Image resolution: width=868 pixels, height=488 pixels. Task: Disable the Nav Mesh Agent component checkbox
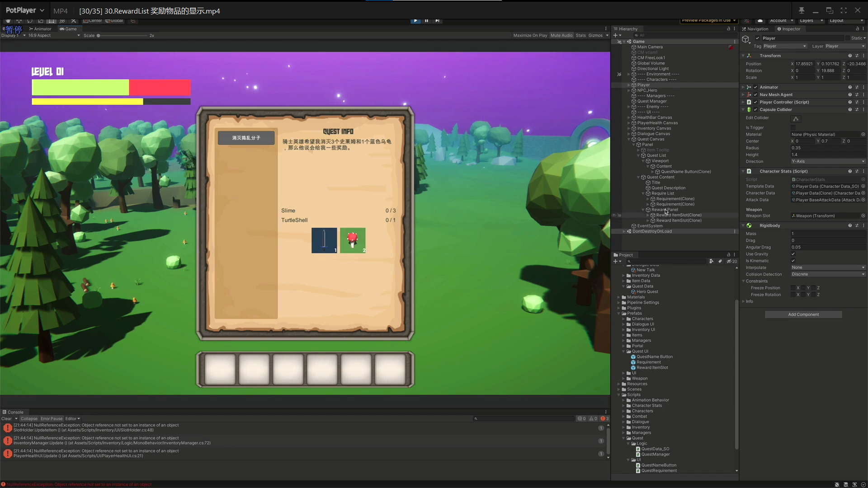click(x=755, y=95)
